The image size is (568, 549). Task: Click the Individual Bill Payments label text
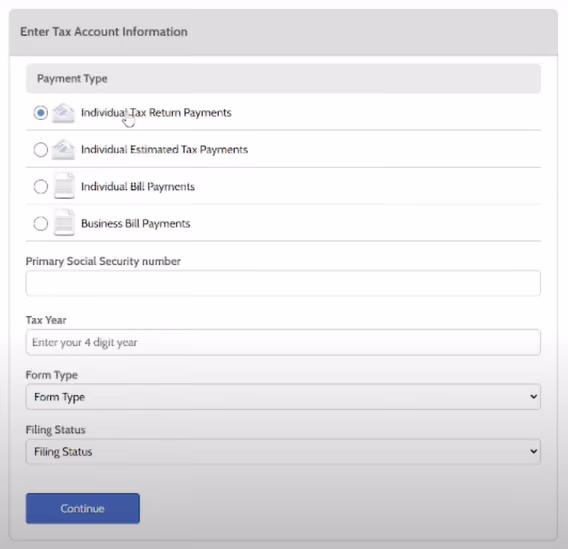tap(138, 187)
